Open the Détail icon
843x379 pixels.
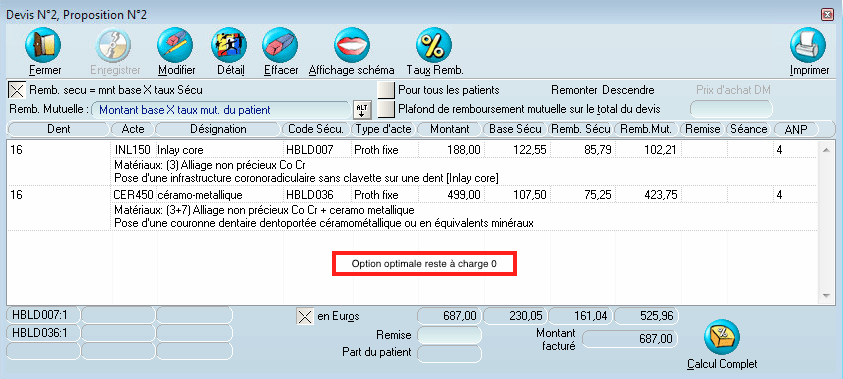(x=228, y=45)
